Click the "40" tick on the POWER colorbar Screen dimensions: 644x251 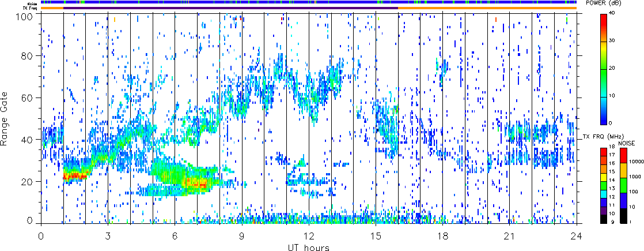point(612,14)
